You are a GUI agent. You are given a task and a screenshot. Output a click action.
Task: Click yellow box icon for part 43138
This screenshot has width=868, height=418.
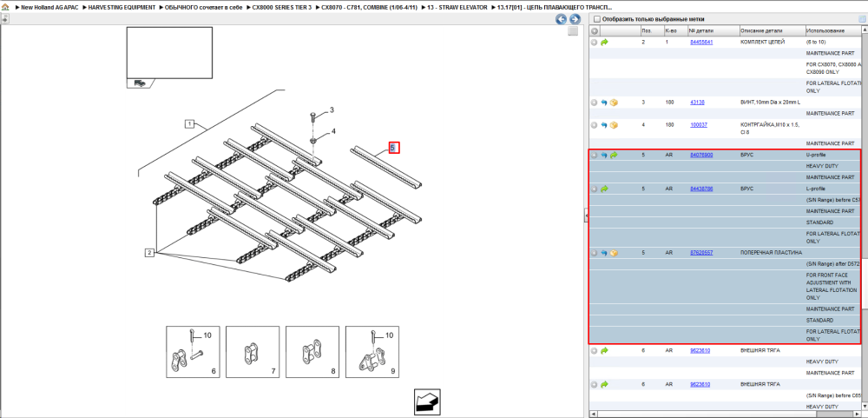click(x=614, y=103)
